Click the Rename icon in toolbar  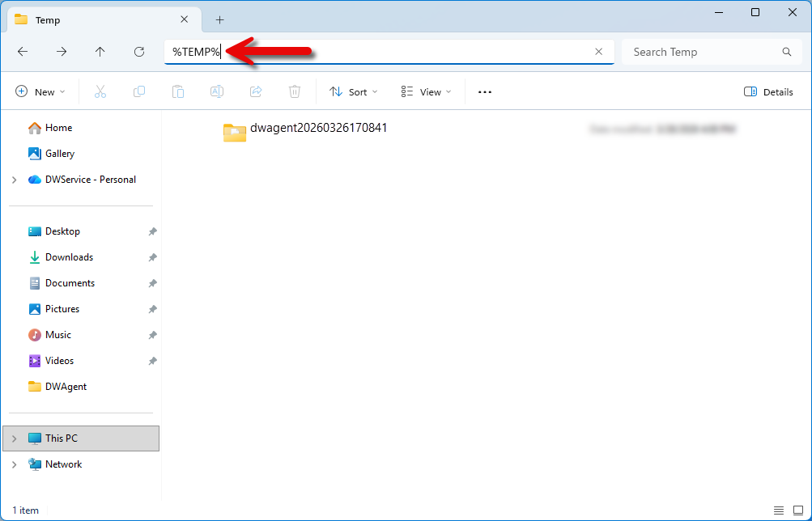[x=217, y=92]
